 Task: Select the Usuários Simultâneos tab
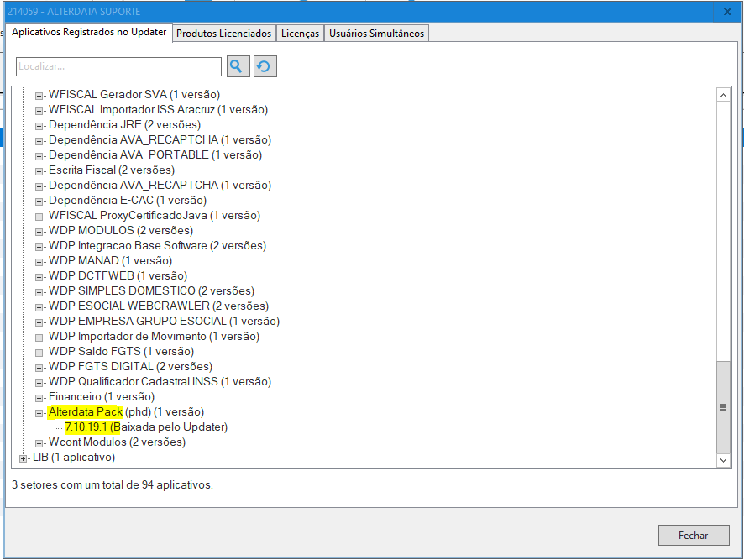tap(376, 34)
